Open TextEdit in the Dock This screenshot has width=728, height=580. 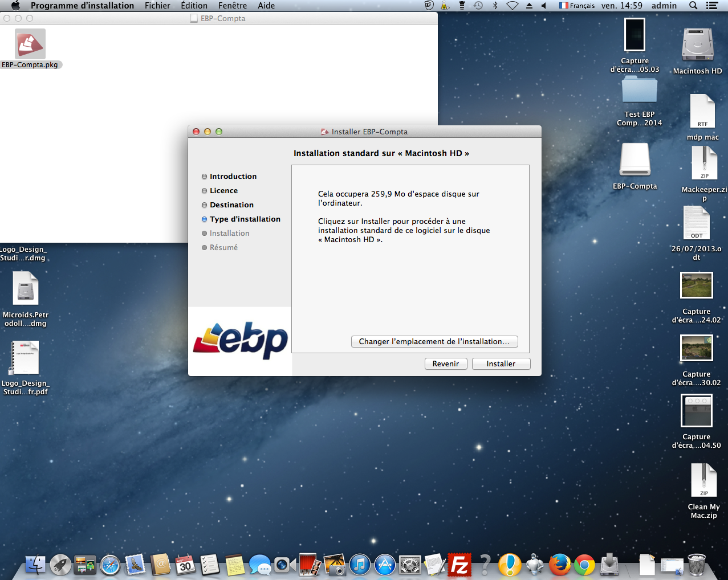(434, 565)
